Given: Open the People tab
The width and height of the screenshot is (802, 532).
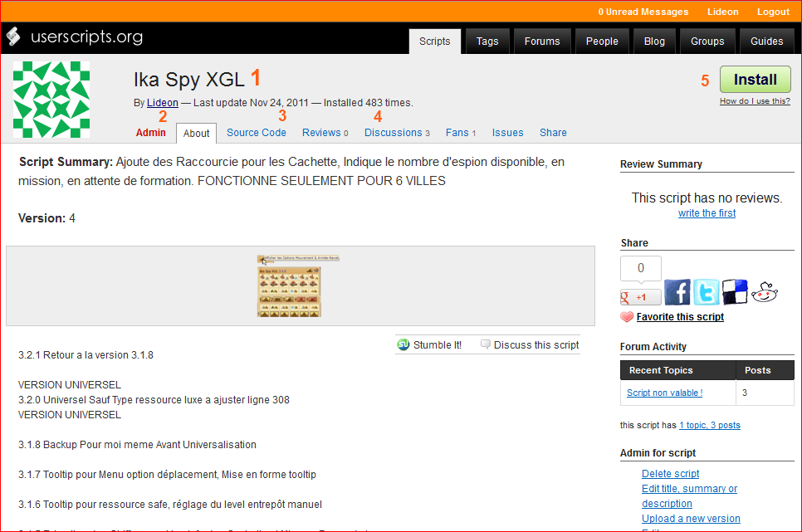Looking at the screenshot, I should (602, 41).
